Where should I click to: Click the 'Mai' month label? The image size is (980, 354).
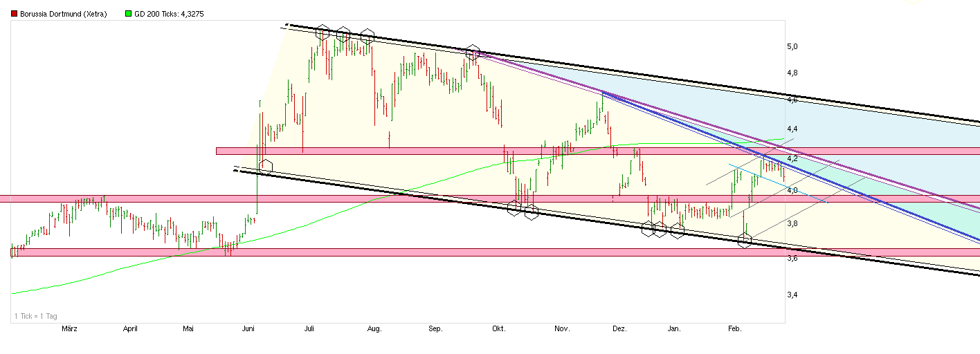click(x=188, y=329)
